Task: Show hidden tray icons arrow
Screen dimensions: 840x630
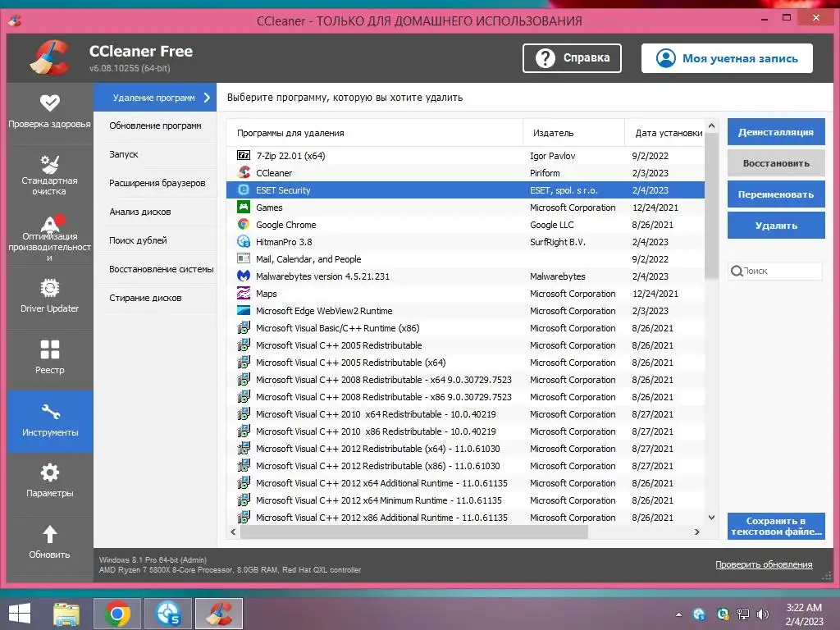Action: click(x=678, y=614)
